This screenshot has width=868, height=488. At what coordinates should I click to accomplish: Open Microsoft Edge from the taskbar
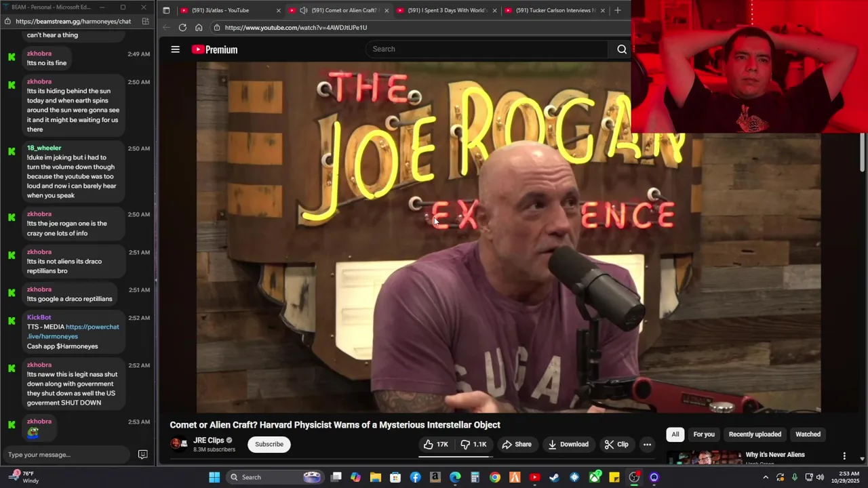point(455,477)
